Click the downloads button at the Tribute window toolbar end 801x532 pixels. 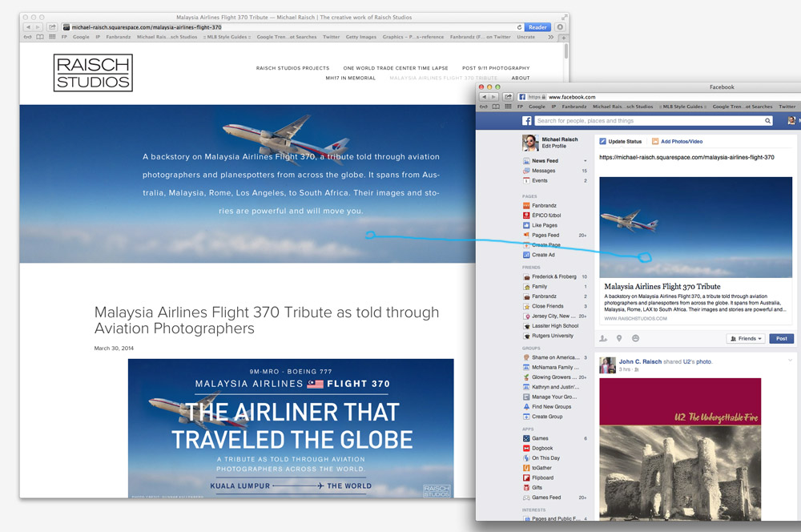pyautogui.click(x=561, y=27)
